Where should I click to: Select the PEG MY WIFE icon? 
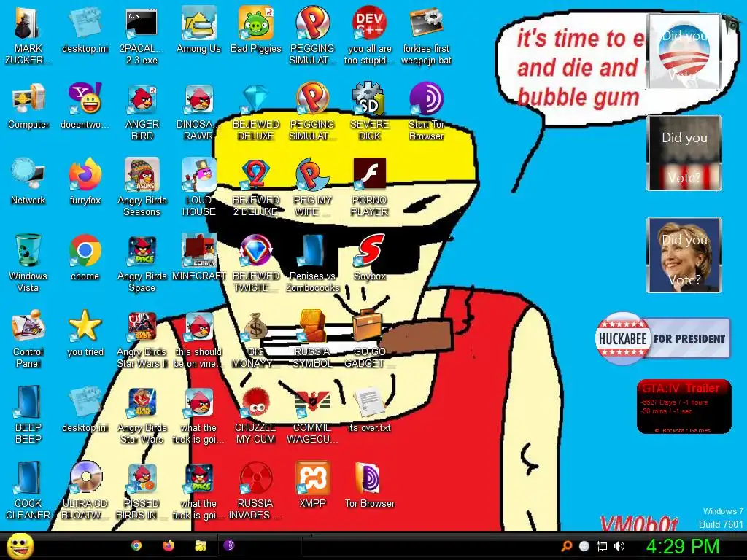coord(312,187)
